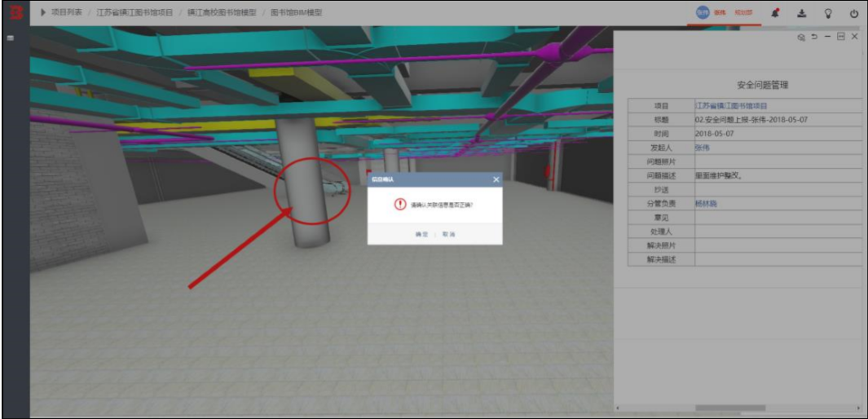Open the hamburger menu in the left sidebar

(11, 38)
